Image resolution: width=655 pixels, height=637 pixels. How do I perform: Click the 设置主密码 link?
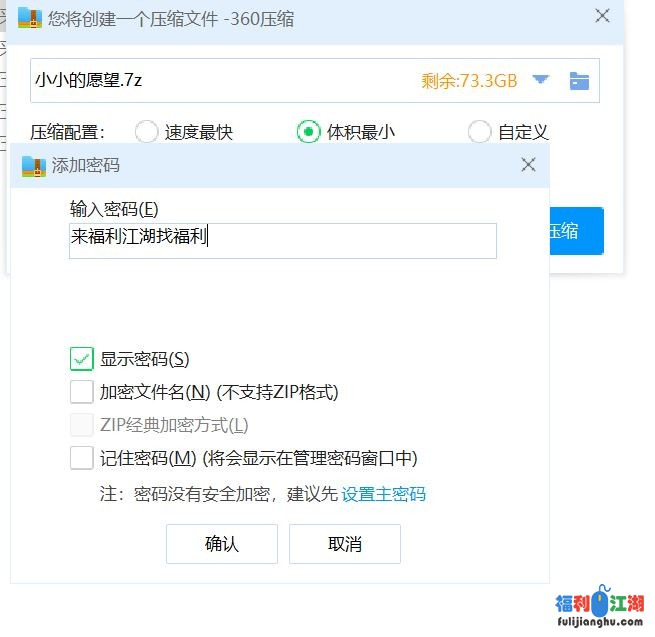384,494
